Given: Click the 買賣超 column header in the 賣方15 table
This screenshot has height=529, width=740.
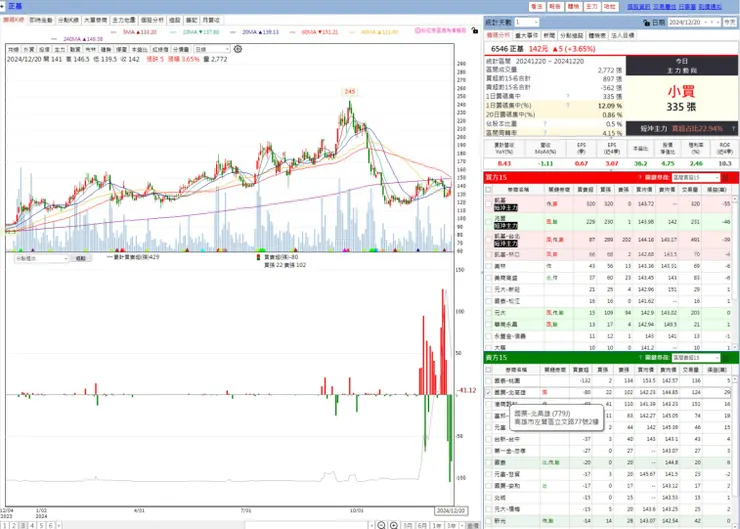Looking at the screenshot, I should 580,369.
